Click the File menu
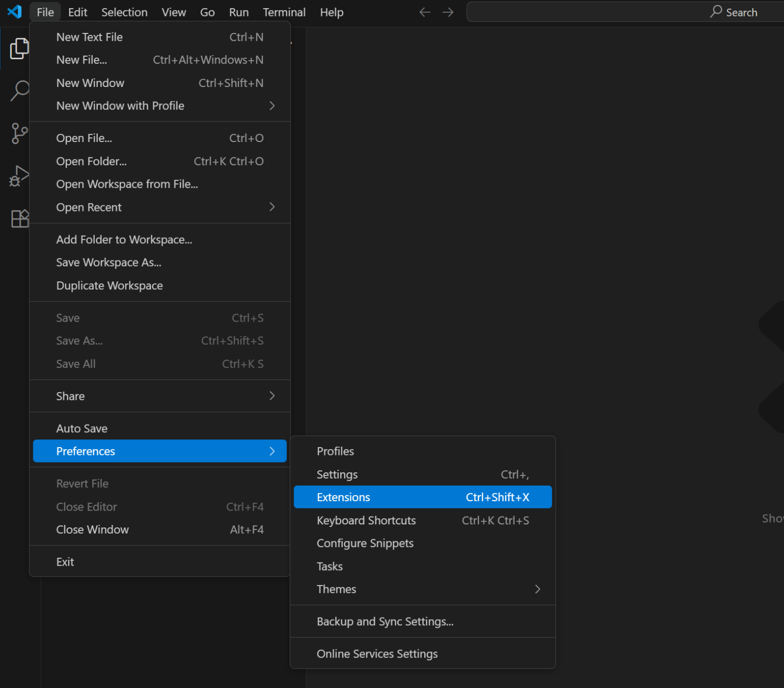Viewport: 784px width, 688px height. pos(45,12)
